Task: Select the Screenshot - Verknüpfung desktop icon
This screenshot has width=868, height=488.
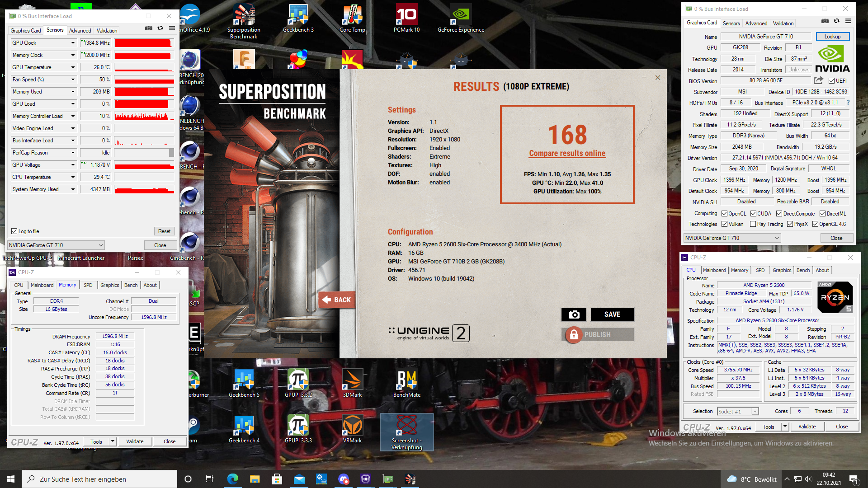Action: [406, 432]
